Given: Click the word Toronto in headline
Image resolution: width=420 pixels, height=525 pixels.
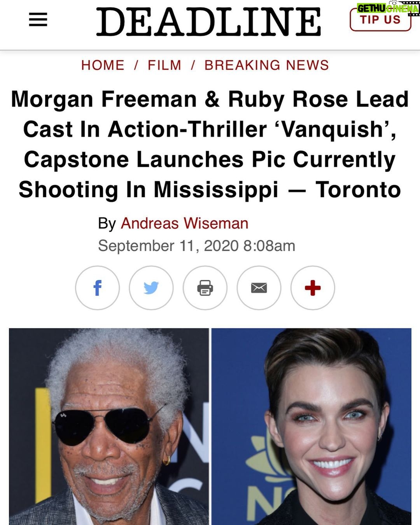Looking at the screenshot, I should click(358, 190).
